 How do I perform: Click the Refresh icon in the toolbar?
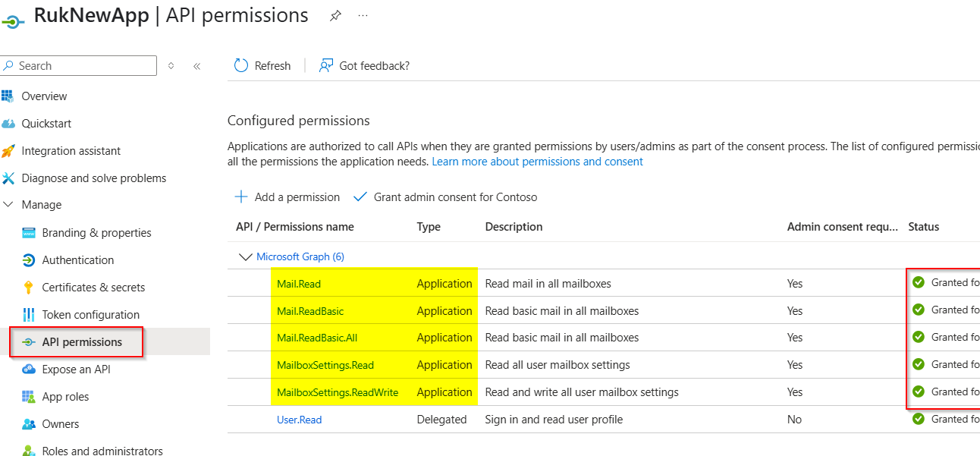coord(241,66)
